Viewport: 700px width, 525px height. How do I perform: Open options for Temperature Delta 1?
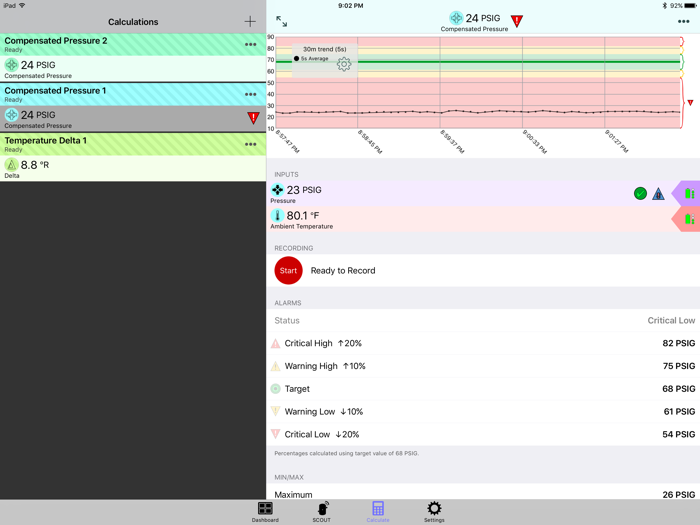[250, 144]
